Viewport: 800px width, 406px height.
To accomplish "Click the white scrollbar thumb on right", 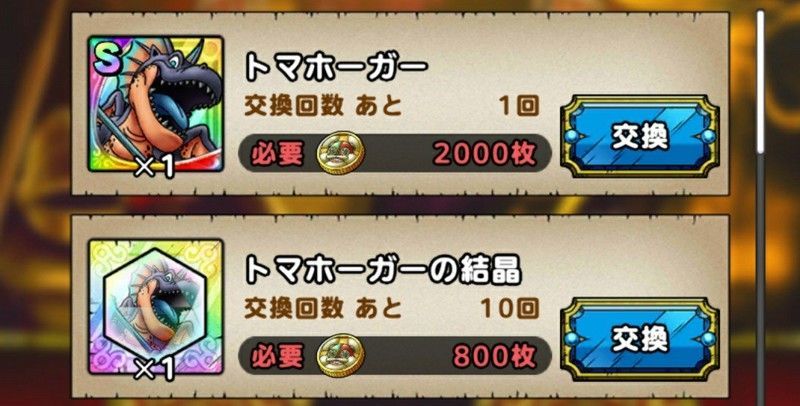I will point(760,82).
